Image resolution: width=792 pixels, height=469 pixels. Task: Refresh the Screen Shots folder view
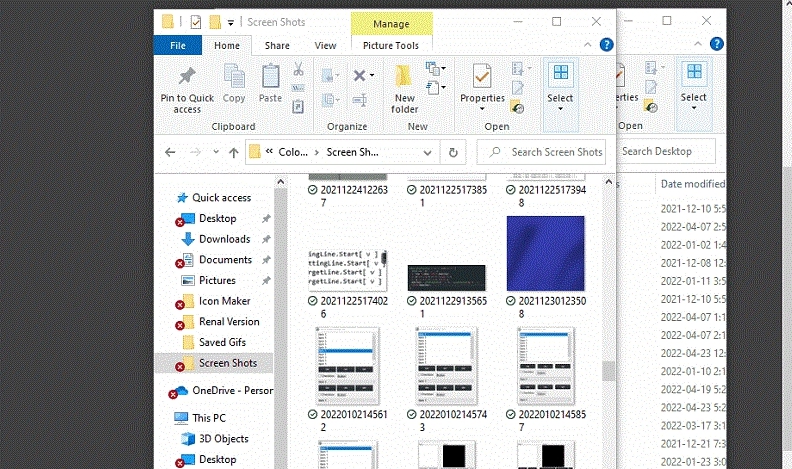coord(453,152)
